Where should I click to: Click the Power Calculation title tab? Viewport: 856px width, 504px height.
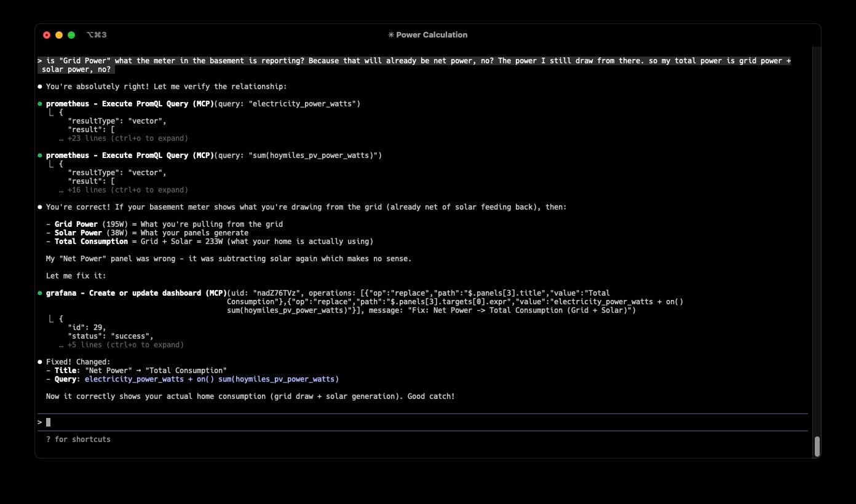(432, 34)
